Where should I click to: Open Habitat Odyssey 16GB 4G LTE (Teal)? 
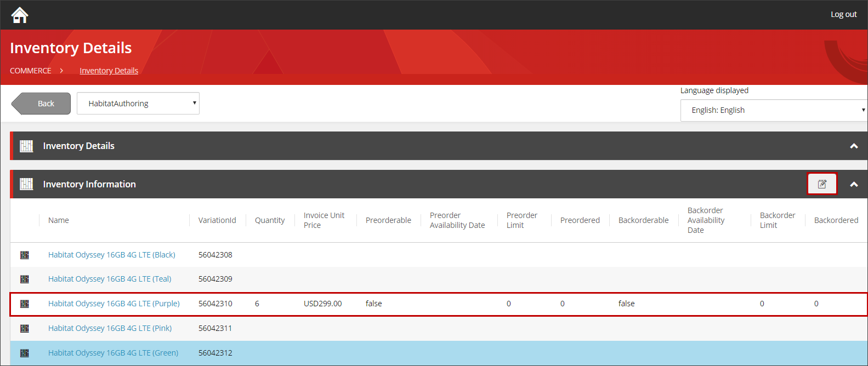110,279
